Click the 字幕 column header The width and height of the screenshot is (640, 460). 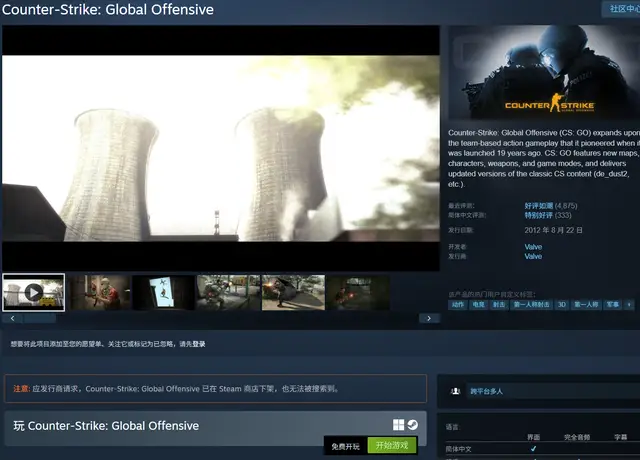click(620, 437)
